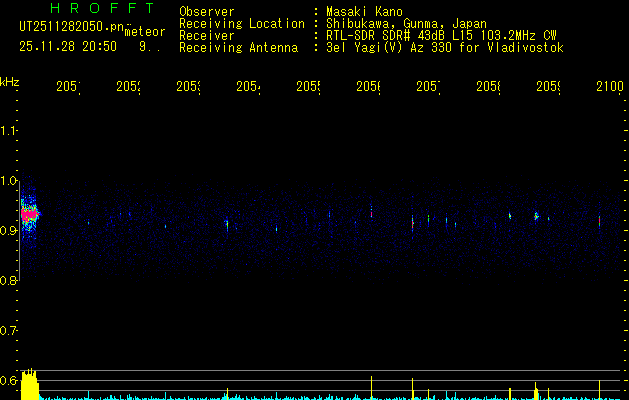The width and height of the screenshot is (629, 400).
Task: Click the 2051 time axis marker
Action: click(x=68, y=87)
